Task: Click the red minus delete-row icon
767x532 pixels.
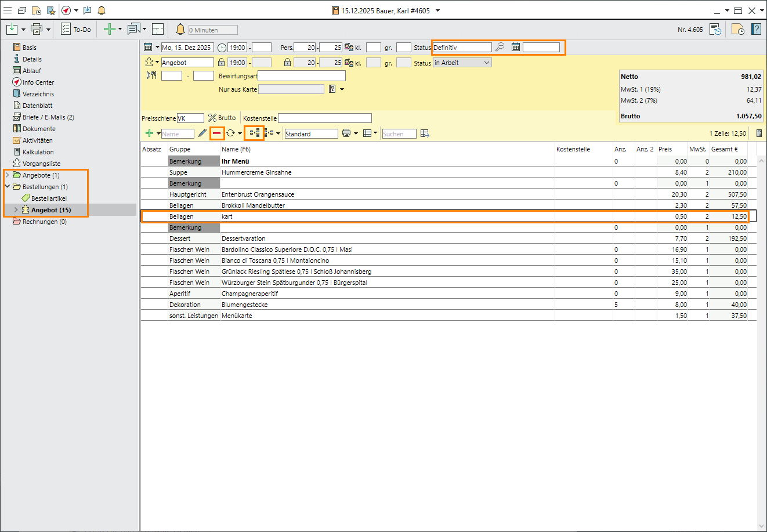Action: [217, 133]
